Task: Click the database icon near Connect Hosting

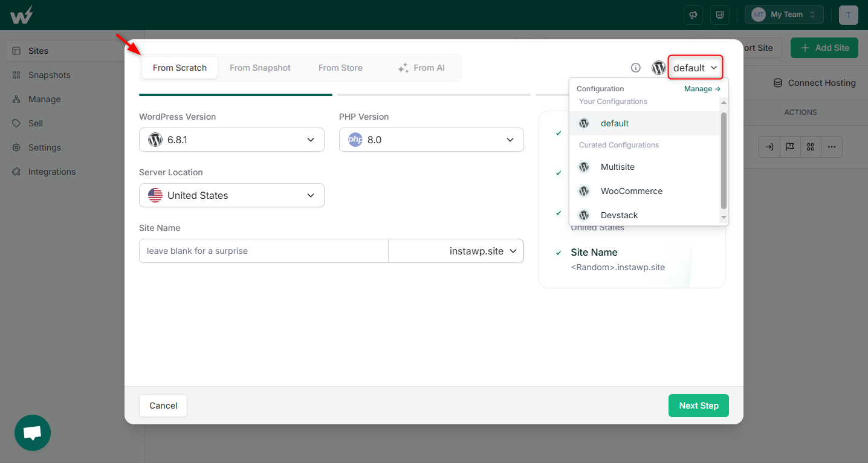Action: point(778,83)
